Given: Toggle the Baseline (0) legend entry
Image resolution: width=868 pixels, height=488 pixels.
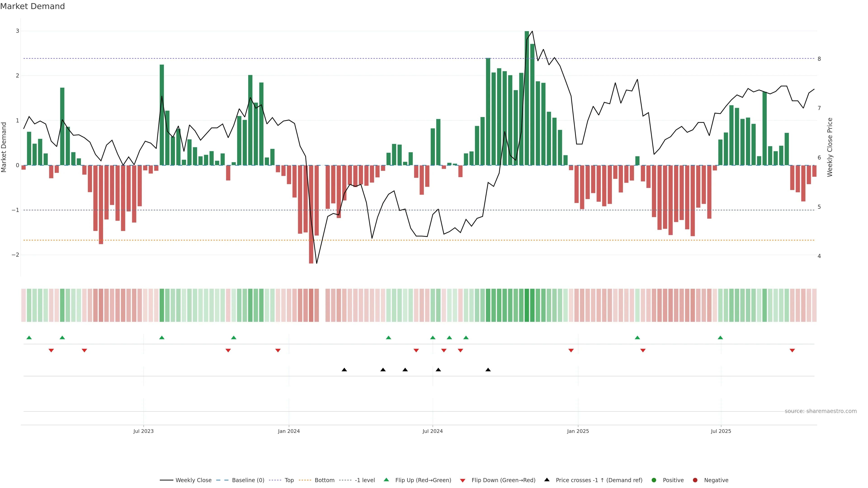Looking at the screenshot, I should (x=248, y=480).
